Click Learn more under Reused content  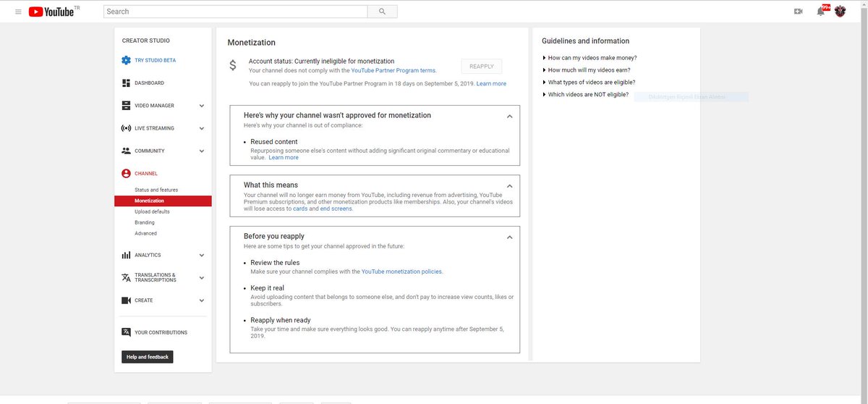click(284, 157)
